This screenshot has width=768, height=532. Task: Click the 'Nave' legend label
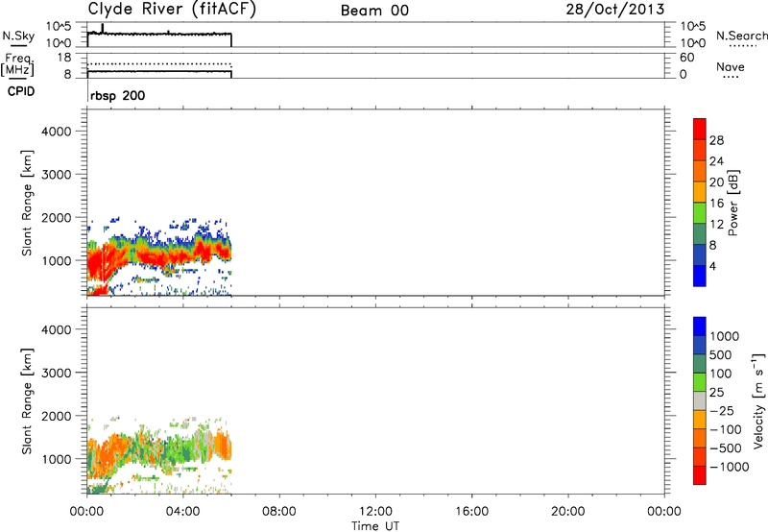731,66
